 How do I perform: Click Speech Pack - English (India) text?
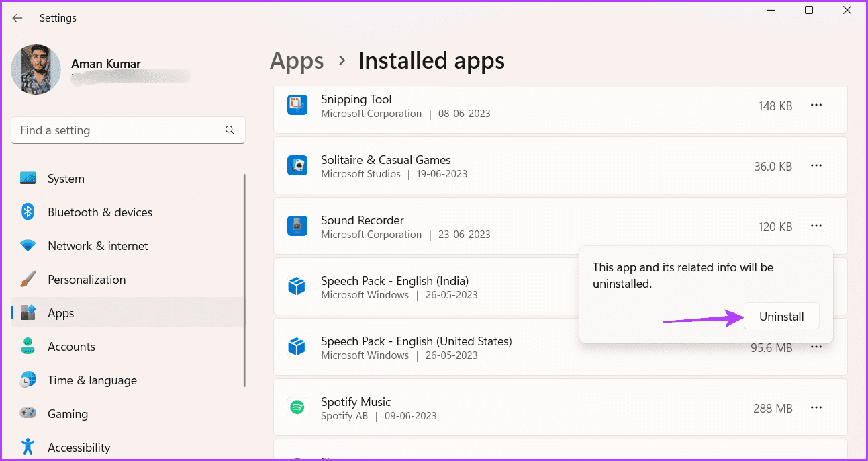395,281
